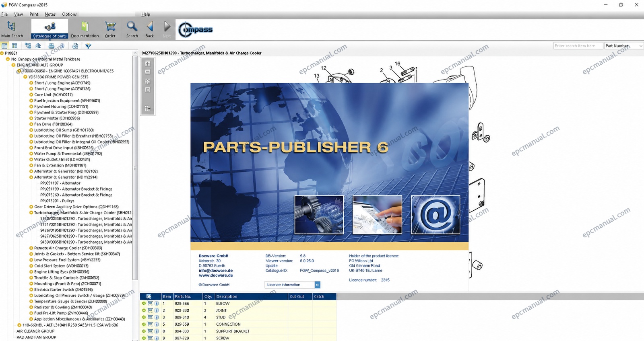Open the Options menu

pyautogui.click(x=69, y=14)
